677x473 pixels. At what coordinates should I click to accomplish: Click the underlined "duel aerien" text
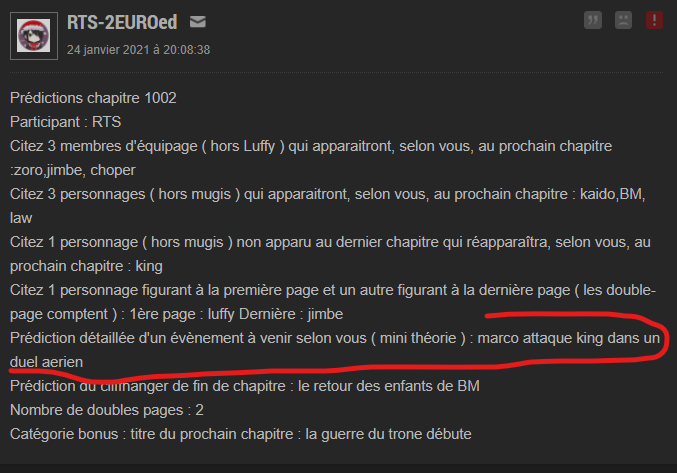[46, 362]
